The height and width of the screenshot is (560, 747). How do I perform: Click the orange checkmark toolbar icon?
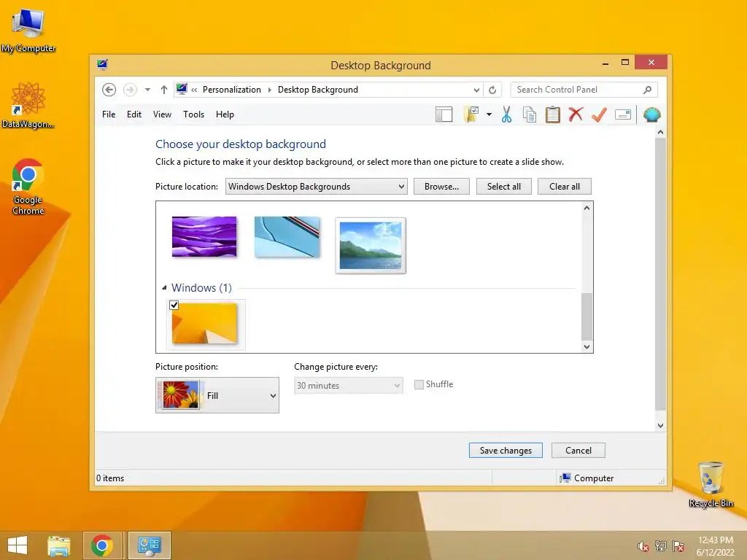coord(599,114)
